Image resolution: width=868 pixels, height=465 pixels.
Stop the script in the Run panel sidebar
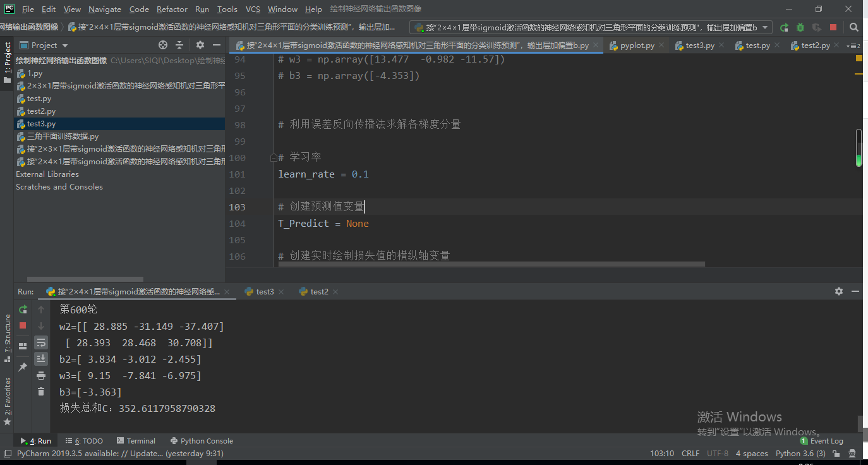point(23,325)
